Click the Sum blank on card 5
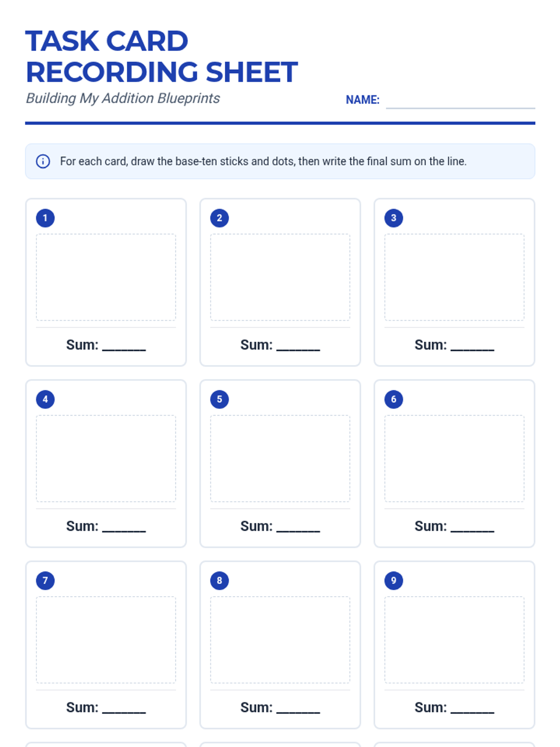The height and width of the screenshot is (747, 560). click(x=298, y=527)
